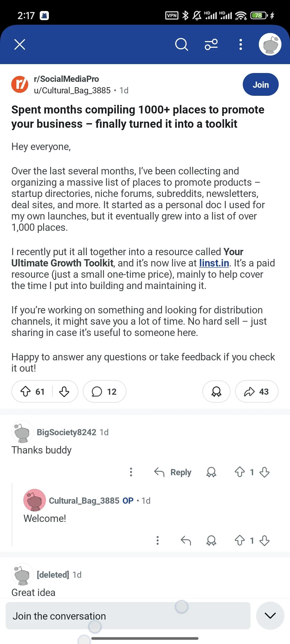Tap reply arrow on the "Welcome!" comment
Viewport: 290px width, 644px height.
[186, 540]
